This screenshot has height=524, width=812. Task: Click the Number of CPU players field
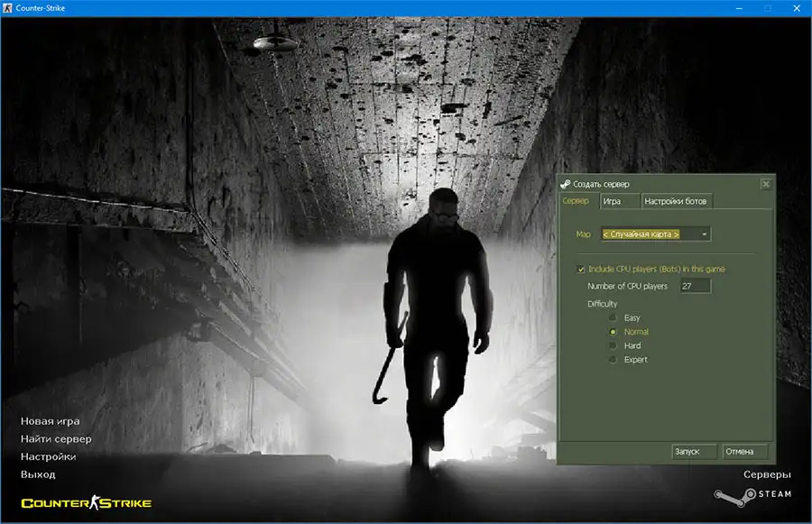(696, 286)
